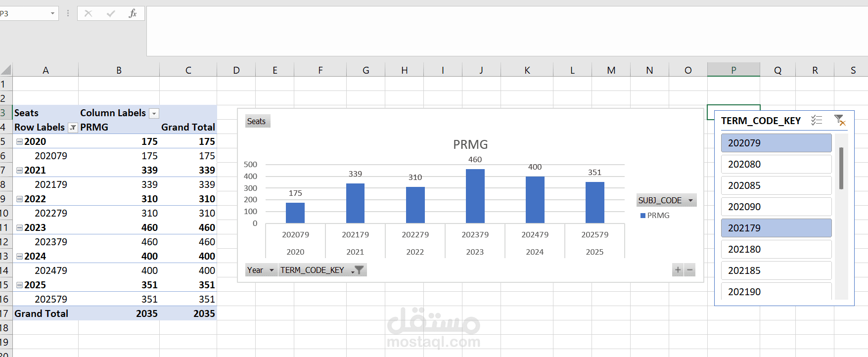Click the 2020 chart bar labeled 175
This screenshot has height=357, width=868.
[x=295, y=213]
